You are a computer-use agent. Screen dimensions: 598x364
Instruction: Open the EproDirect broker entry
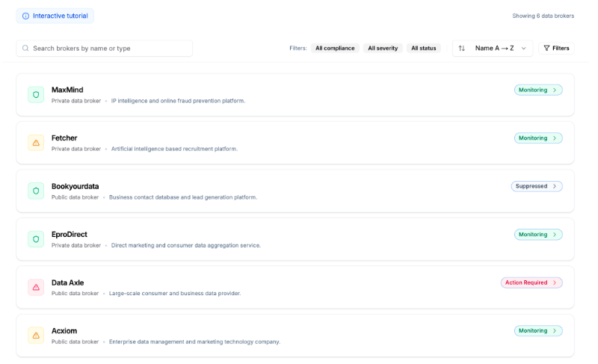70,235
